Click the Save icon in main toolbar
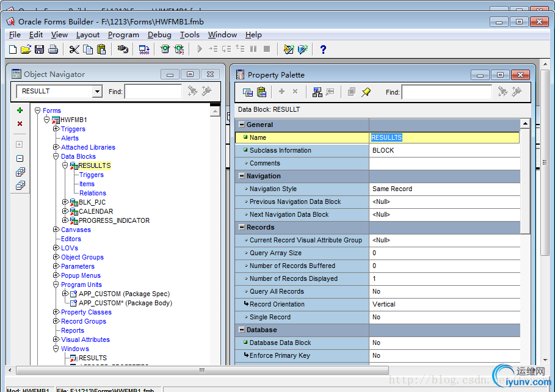This screenshot has height=392, width=555. 39,49
